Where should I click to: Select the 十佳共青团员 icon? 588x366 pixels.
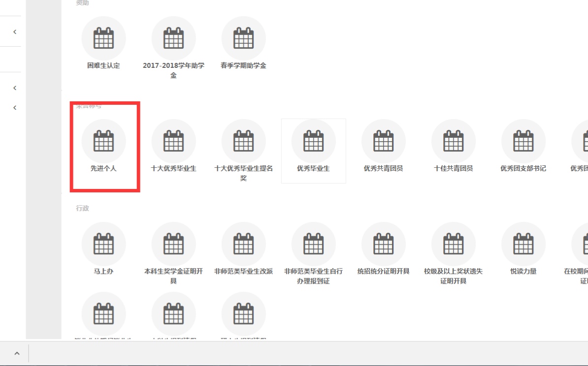453,141
